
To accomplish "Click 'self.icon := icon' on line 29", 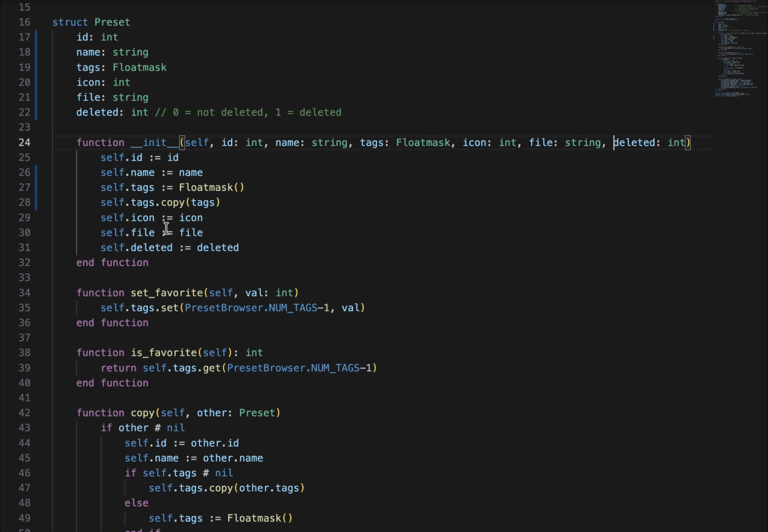I will pyautogui.click(x=152, y=218).
